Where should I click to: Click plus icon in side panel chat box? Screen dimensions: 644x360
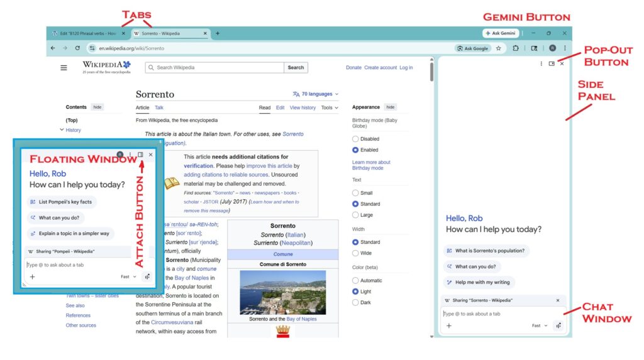click(449, 325)
